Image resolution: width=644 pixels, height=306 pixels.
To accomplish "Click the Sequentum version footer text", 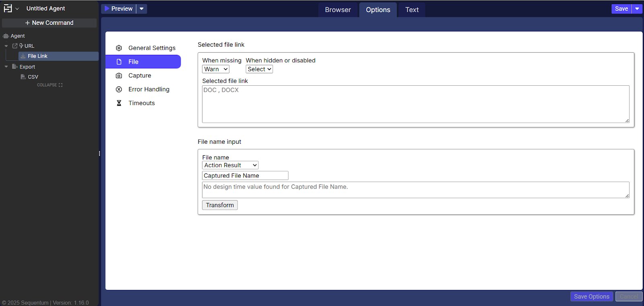I will pos(45,303).
